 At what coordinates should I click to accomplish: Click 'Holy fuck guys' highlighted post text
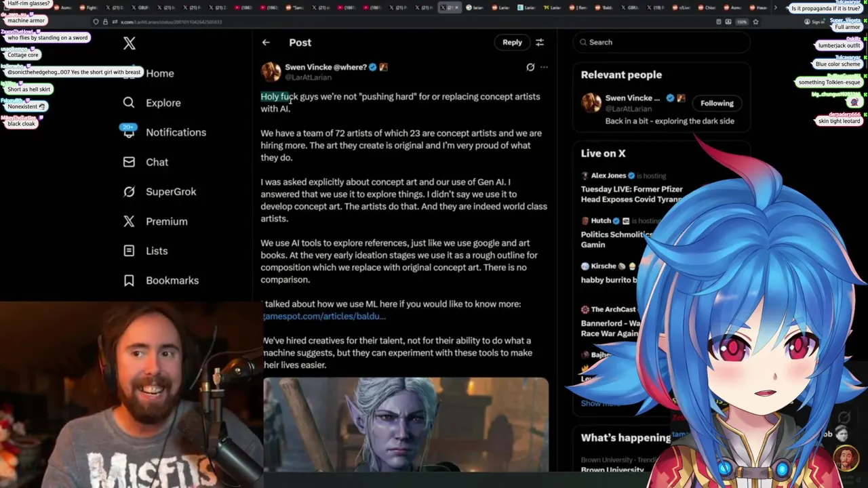pos(289,97)
